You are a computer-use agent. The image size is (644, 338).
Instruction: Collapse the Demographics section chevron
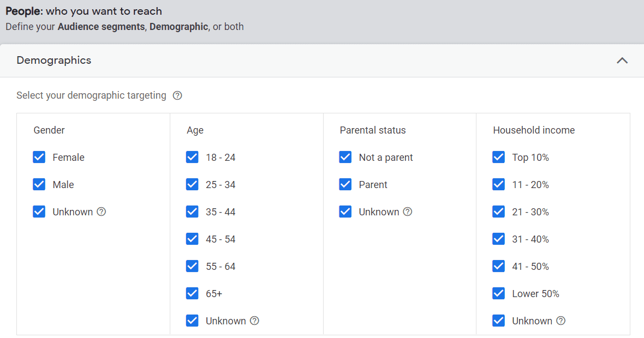[x=622, y=61]
